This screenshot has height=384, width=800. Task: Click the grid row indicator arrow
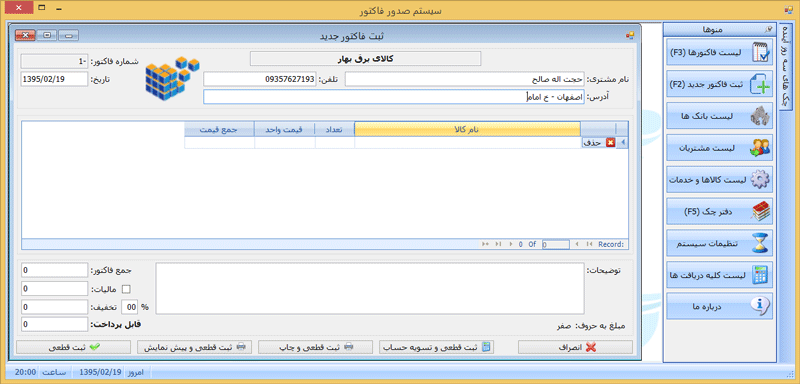[x=622, y=143]
